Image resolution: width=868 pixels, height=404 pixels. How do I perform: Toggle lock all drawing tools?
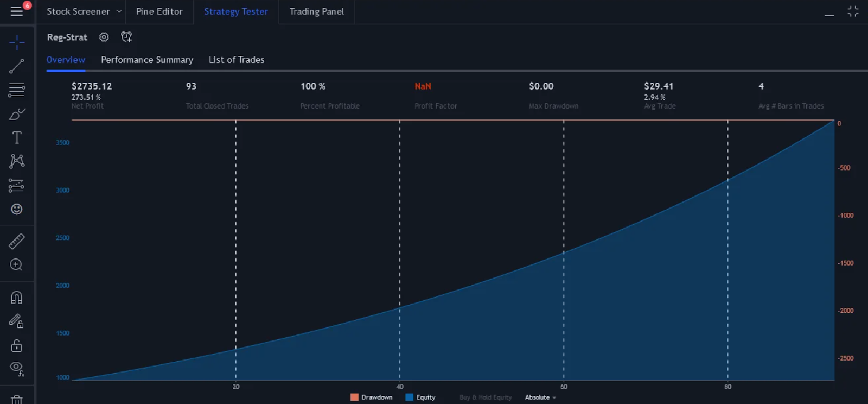pos(17,345)
